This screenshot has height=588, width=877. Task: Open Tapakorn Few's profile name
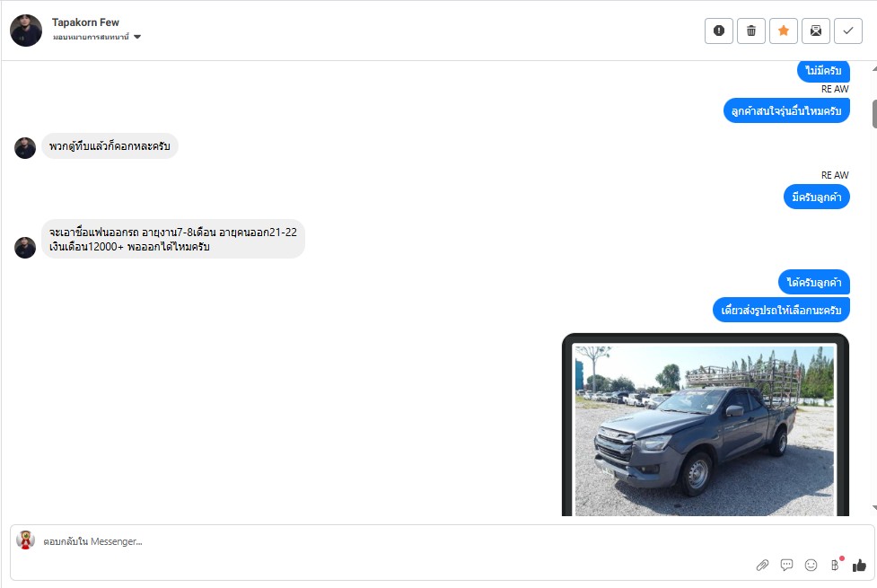click(x=85, y=22)
